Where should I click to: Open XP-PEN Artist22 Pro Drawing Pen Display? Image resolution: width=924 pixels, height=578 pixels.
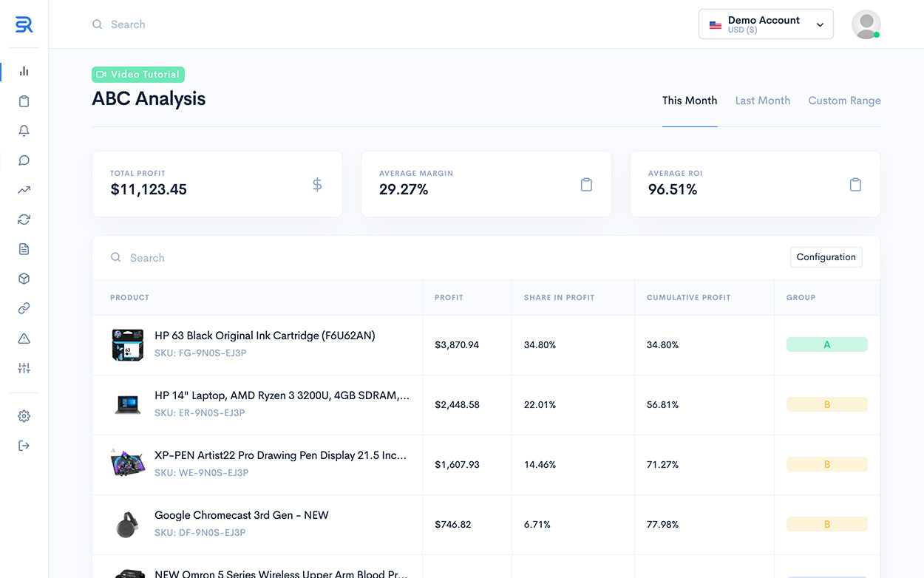tap(281, 455)
